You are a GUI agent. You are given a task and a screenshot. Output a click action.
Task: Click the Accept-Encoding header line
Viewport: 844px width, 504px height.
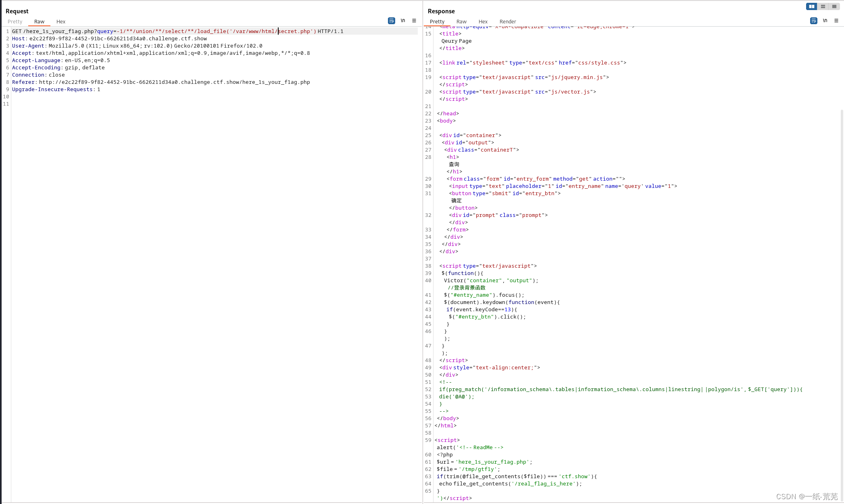[58, 68]
